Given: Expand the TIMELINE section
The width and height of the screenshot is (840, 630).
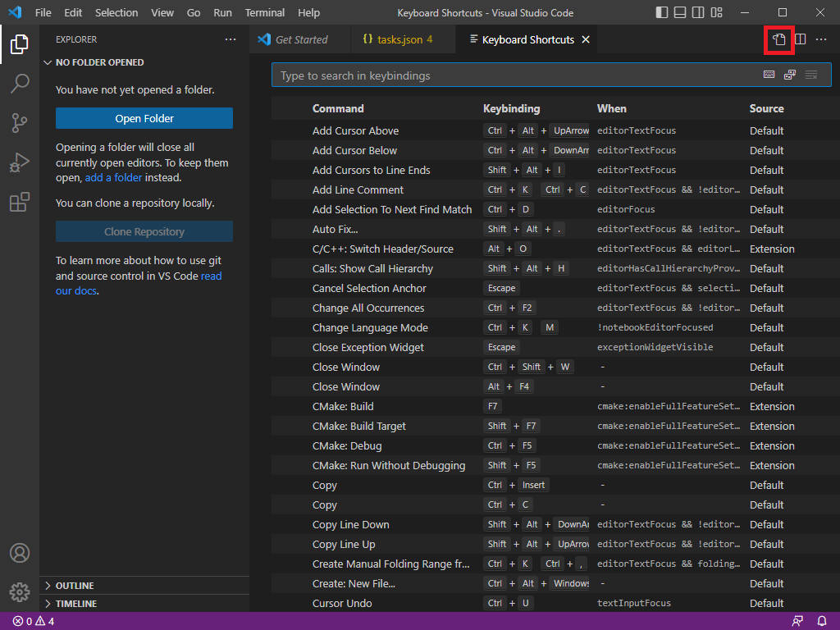Looking at the screenshot, I should pyautogui.click(x=144, y=604).
